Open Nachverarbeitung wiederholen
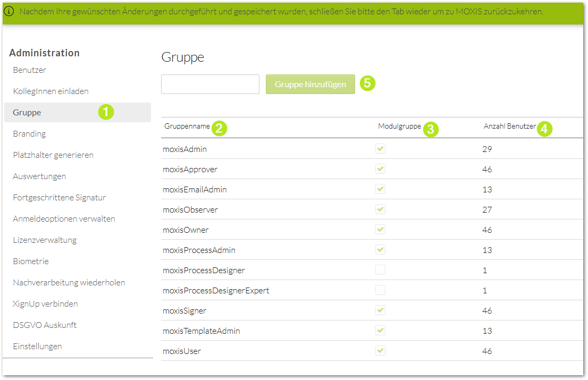The image size is (588, 380). [x=69, y=283]
